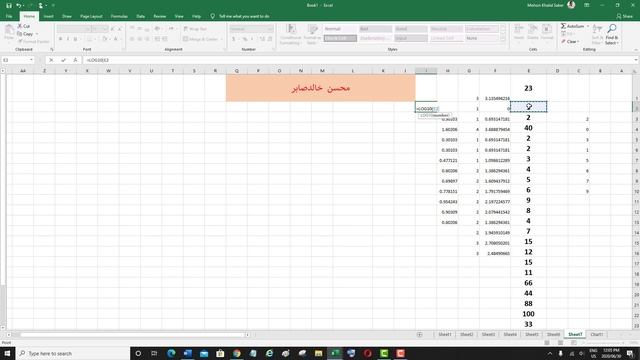Apply font color to text
The image size is (640, 360).
pyautogui.click(x=116, y=39)
